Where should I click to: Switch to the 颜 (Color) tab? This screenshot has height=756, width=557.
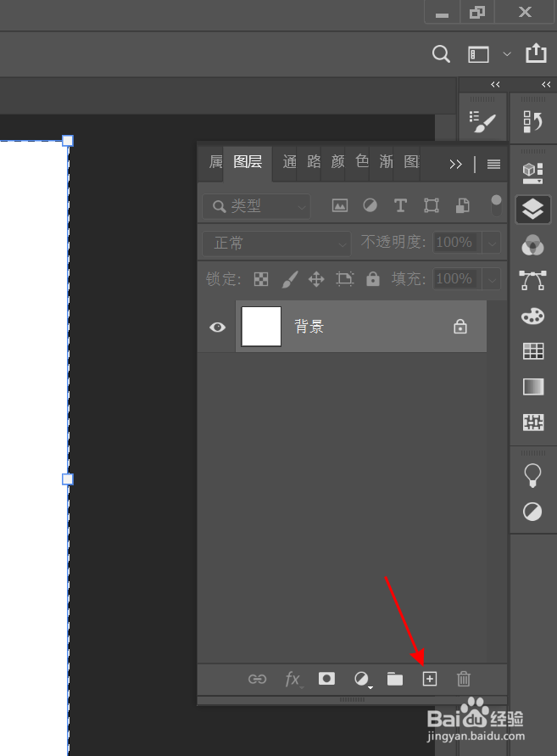click(337, 161)
